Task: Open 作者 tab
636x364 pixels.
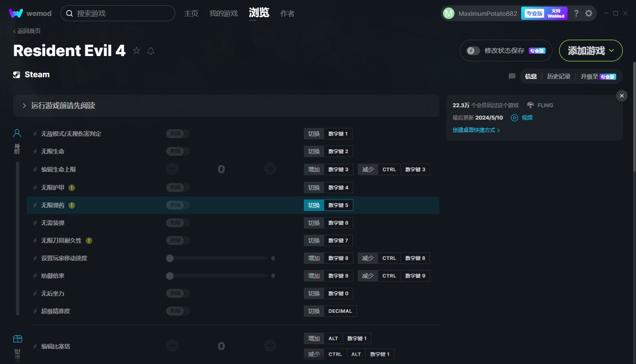Action: (x=288, y=13)
